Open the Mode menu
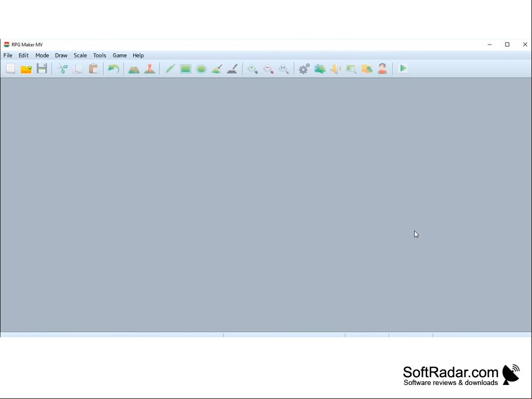Image resolution: width=532 pixels, height=399 pixels. 42,56
